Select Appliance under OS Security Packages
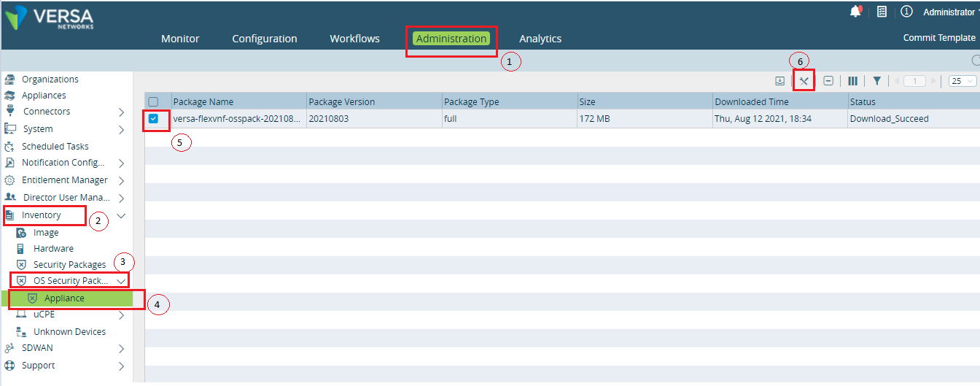 (64, 298)
